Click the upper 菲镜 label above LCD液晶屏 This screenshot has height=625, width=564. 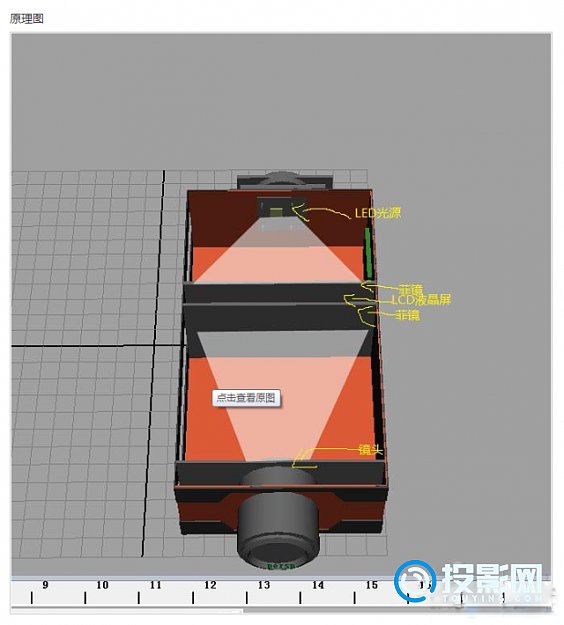(411, 289)
